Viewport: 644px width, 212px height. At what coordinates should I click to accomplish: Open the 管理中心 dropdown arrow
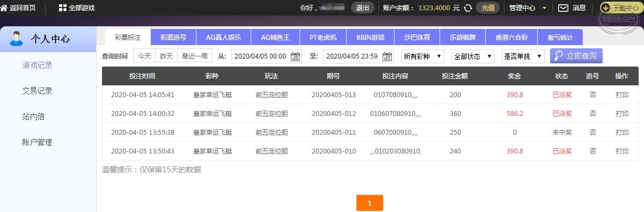tap(545, 8)
